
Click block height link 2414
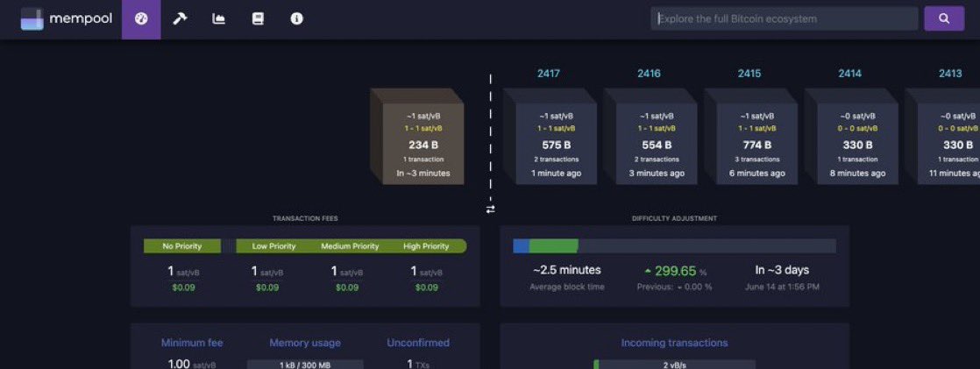click(x=850, y=74)
